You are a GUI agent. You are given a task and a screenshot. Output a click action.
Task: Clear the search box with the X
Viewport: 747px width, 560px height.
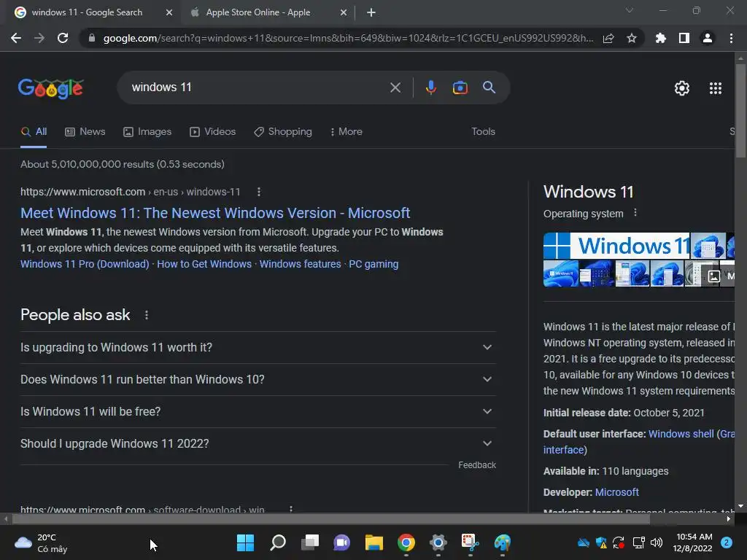pos(395,87)
